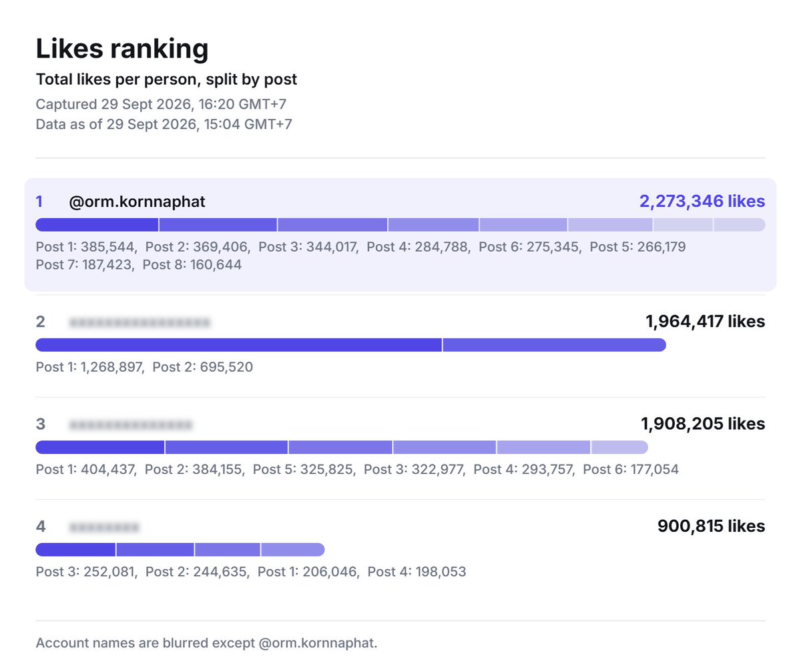Click the @orm.kornnaphat account name
801x672 pixels.
pos(137,202)
